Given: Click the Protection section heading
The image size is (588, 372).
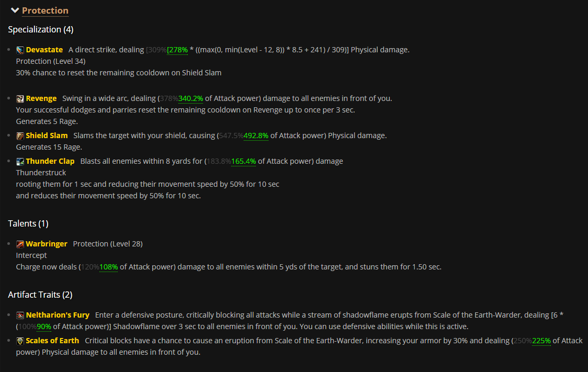Looking at the screenshot, I should [45, 10].
